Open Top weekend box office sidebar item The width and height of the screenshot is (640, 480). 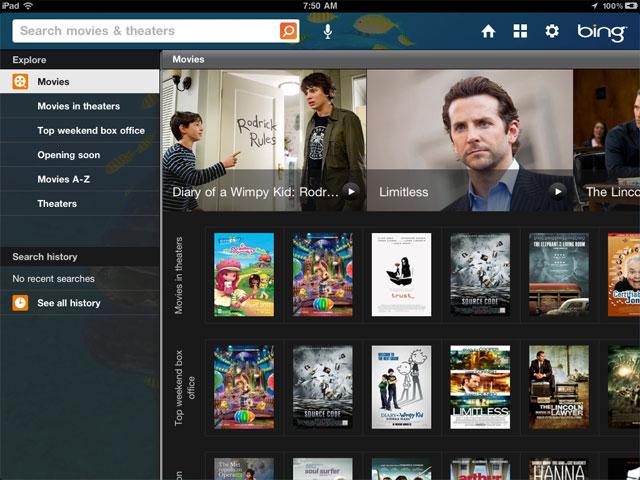coord(80,131)
